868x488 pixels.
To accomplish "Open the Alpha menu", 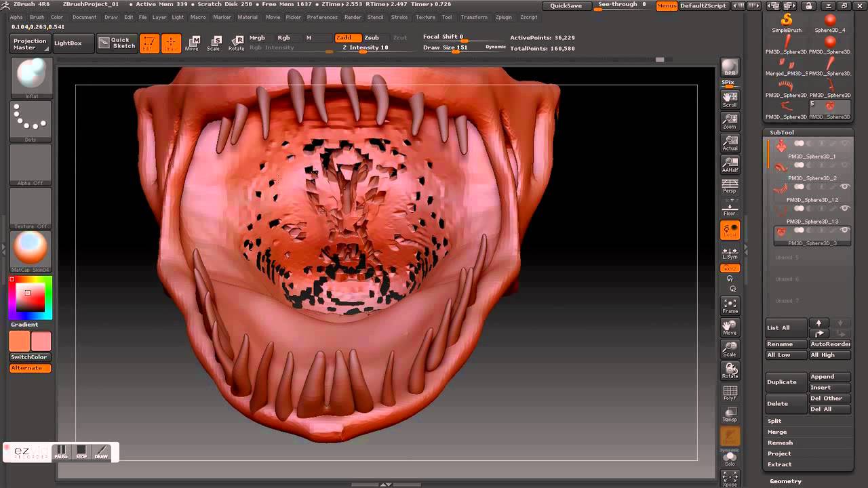I will click(x=16, y=17).
